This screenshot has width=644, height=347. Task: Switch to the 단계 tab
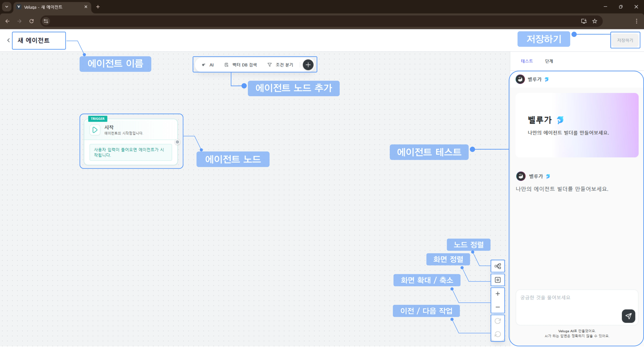[x=549, y=61]
